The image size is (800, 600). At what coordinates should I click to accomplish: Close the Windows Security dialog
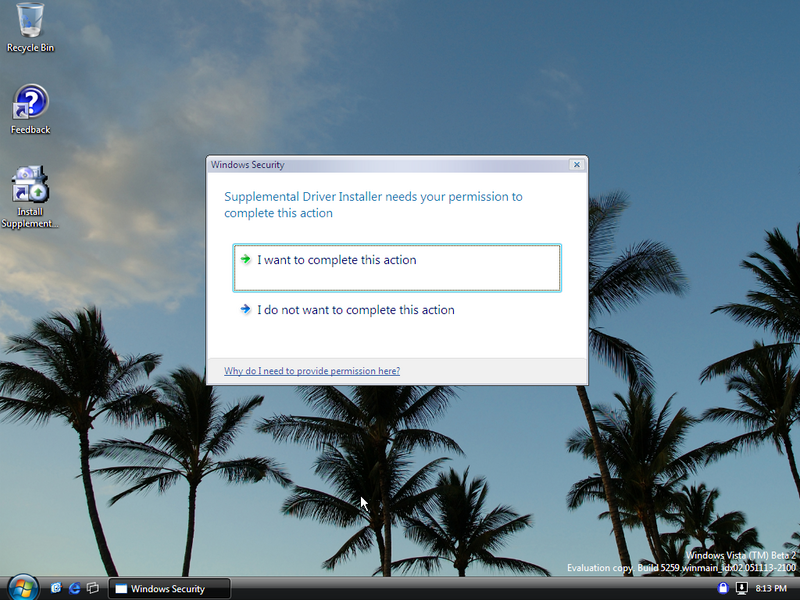click(577, 164)
